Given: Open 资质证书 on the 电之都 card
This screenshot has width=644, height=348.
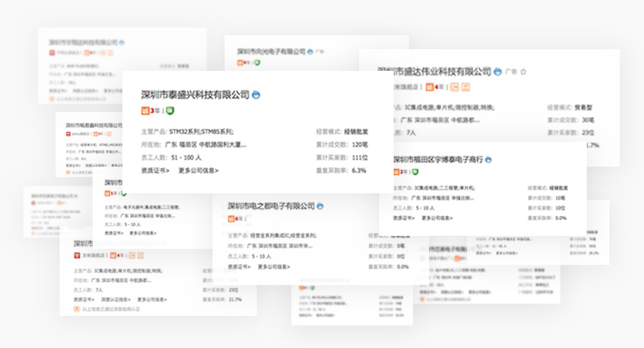Looking at the screenshot, I should [239, 267].
